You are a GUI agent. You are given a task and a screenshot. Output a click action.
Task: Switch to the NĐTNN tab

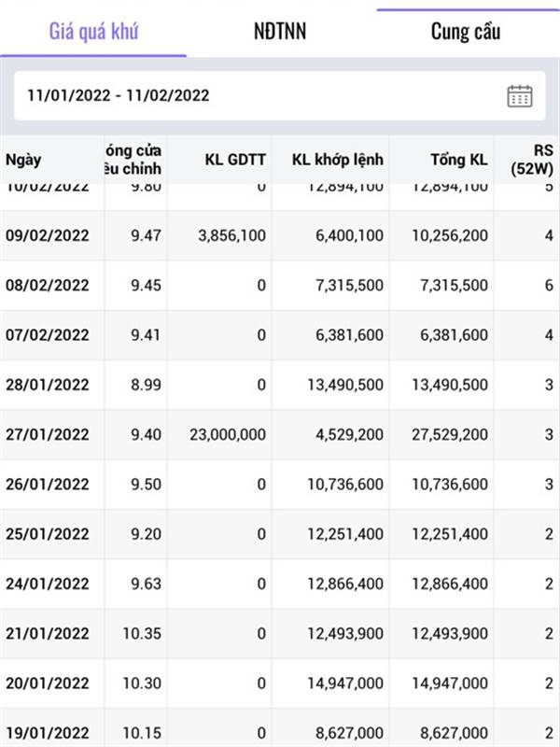(x=280, y=32)
